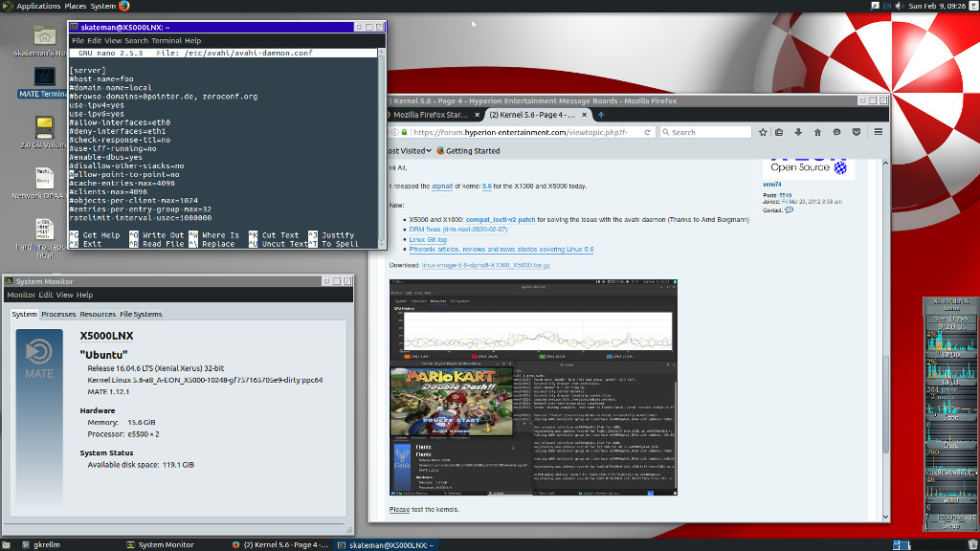The image size is (980, 551).
Task: Click the date and time clock
Action: coord(937,6)
